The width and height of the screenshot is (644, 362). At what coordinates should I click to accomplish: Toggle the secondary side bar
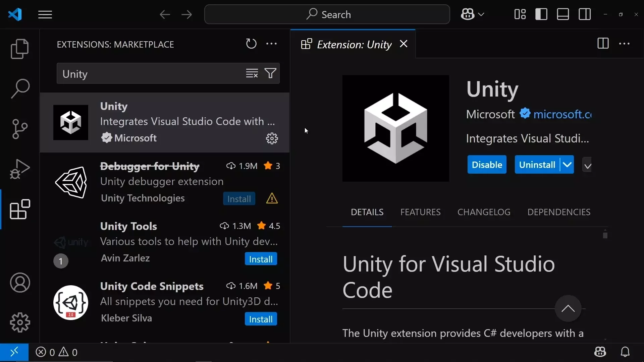(585, 14)
